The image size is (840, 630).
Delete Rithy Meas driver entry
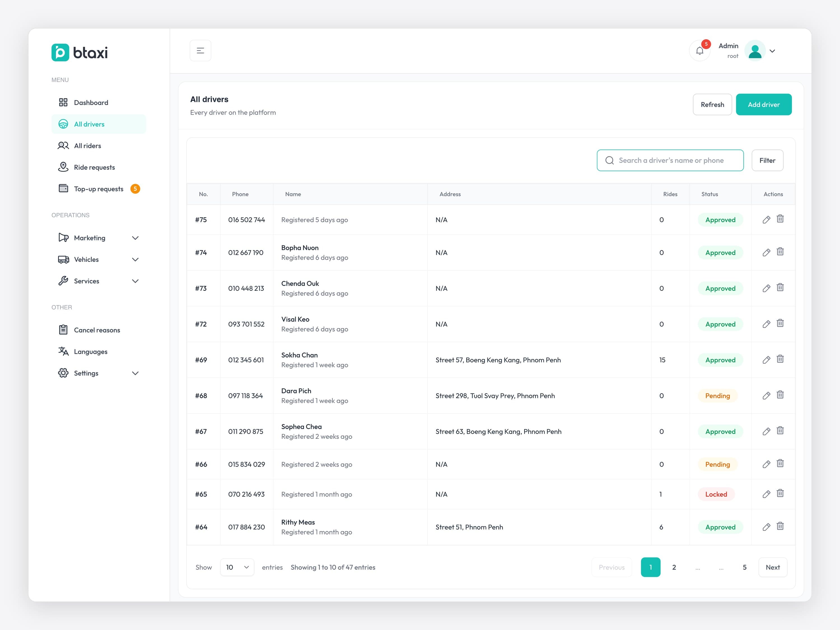(x=780, y=526)
